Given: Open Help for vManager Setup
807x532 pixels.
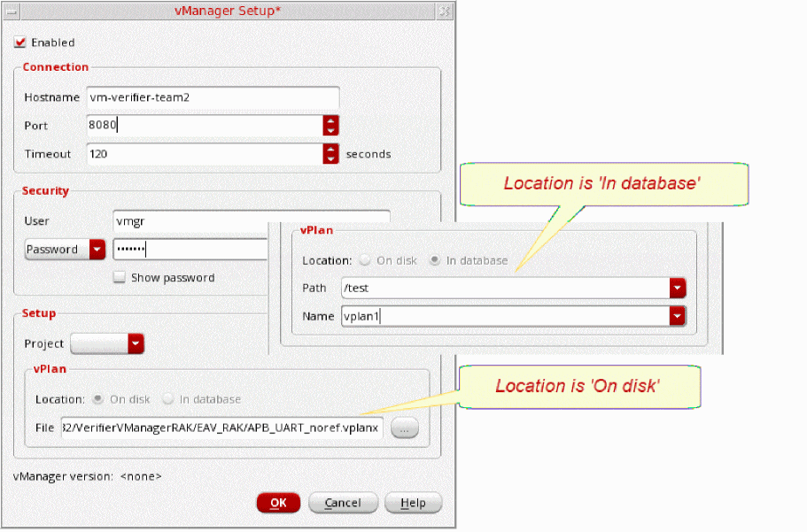Looking at the screenshot, I should pyautogui.click(x=414, y=503).
